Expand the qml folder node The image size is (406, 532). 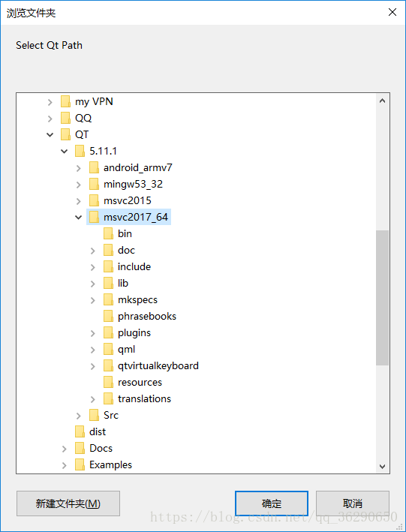click(93, 350)
